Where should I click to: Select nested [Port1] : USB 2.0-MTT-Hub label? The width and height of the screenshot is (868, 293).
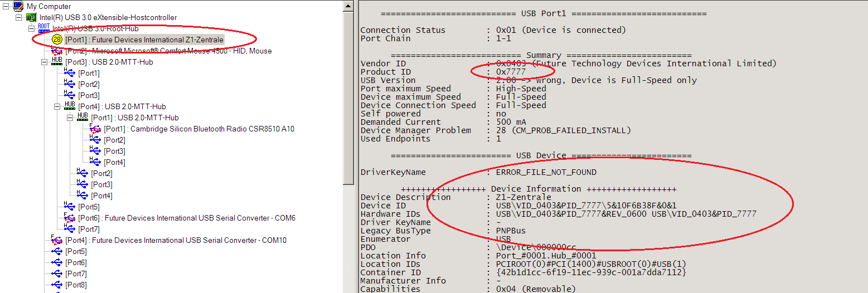(135, 118)
